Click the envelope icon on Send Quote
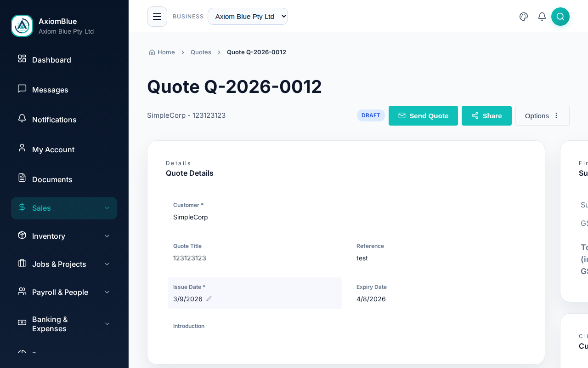The height and width of the screenshot is (368, 588). 402,115
